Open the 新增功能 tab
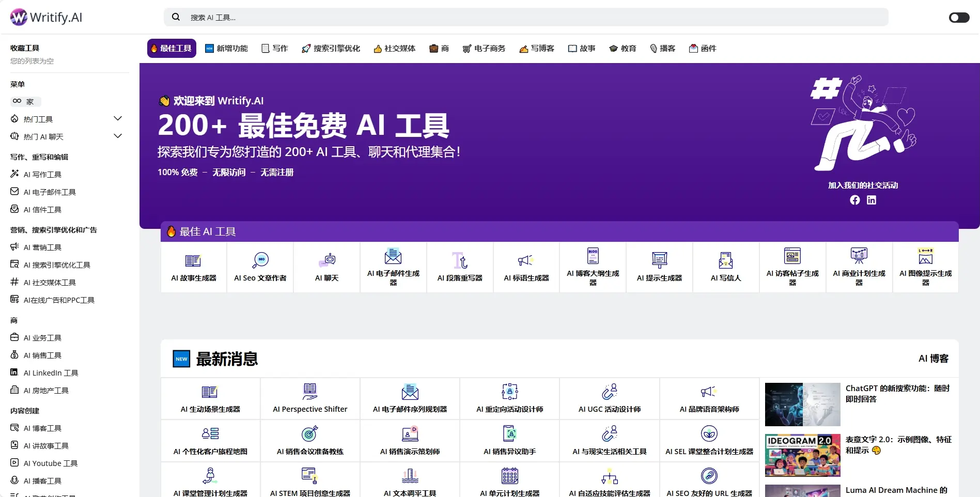Viewport: 980px width, 497px height. coord(226,48)
